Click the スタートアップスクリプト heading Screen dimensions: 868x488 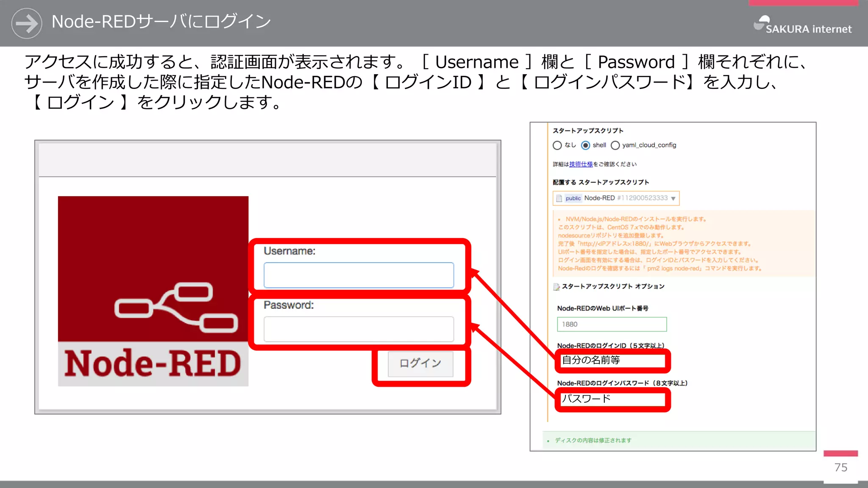[588, 131]
